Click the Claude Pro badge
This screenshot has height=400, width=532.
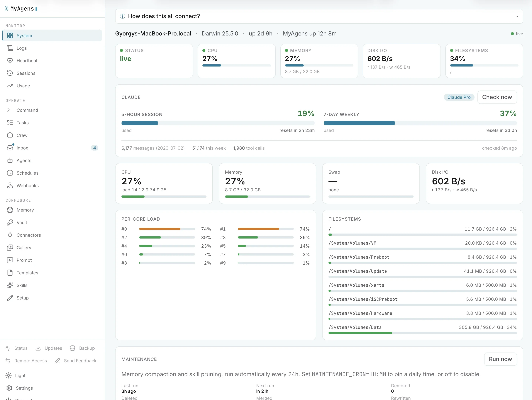pyautogui.click(x=459, y=97)
